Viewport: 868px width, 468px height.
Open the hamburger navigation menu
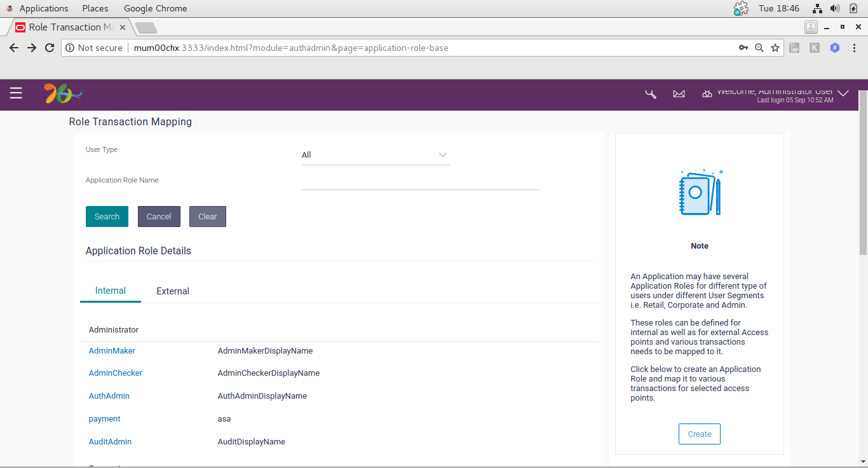pyautogui.click(x=16, y=93)
